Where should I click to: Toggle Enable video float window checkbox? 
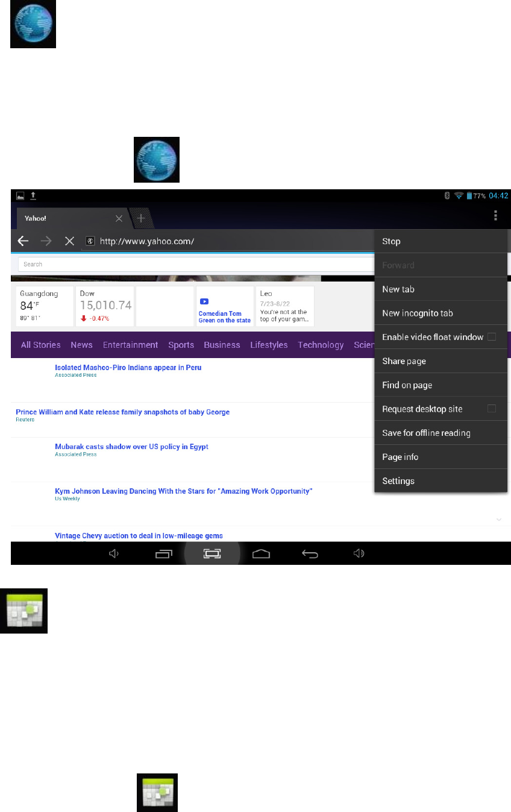coord(492,336)
